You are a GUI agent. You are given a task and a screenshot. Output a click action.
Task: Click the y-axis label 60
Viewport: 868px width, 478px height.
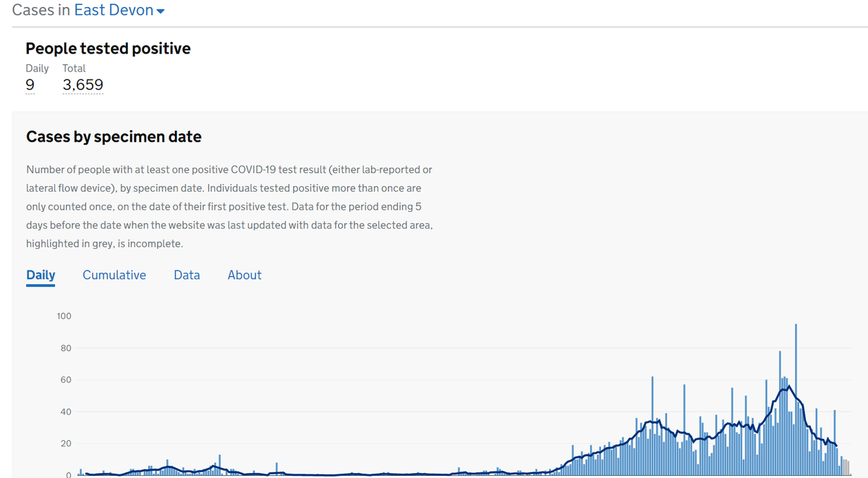66,380
